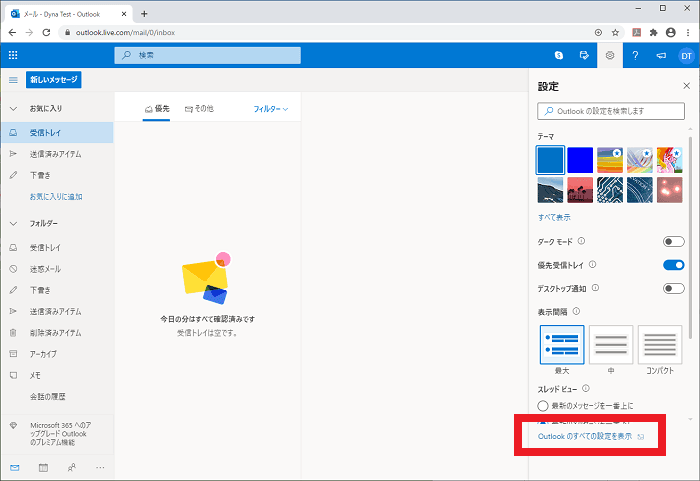The height and width of the screenshot is (481, 700).
Task: Open the app launcher grid icon
Action: coord(13,55)
